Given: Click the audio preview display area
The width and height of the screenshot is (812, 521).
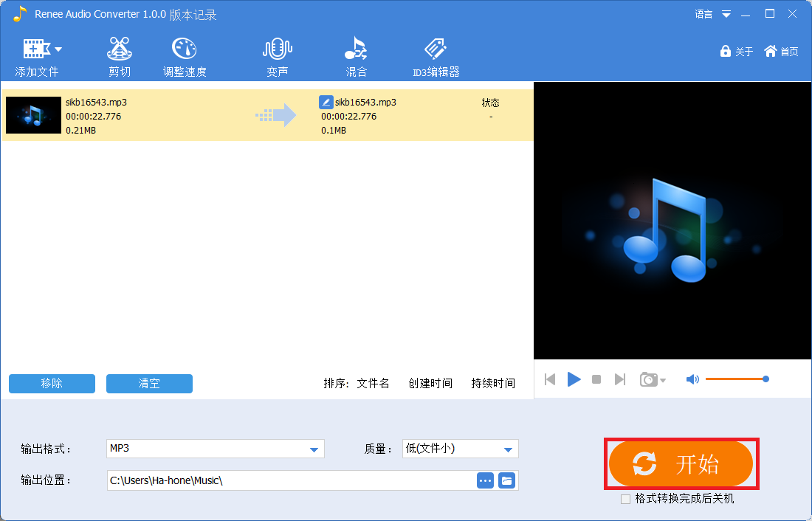Looking at the screenshot, I should (x=672, y=221).
